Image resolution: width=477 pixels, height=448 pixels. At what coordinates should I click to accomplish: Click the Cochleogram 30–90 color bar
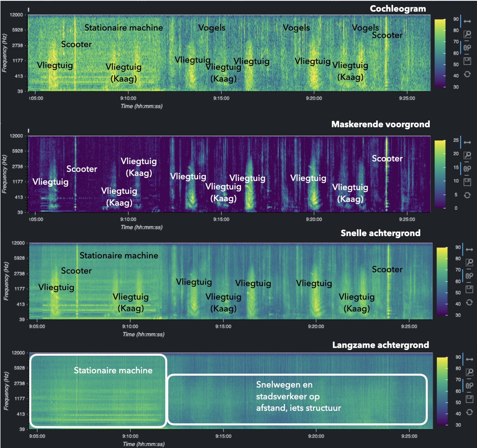click(x=440, y=53)
